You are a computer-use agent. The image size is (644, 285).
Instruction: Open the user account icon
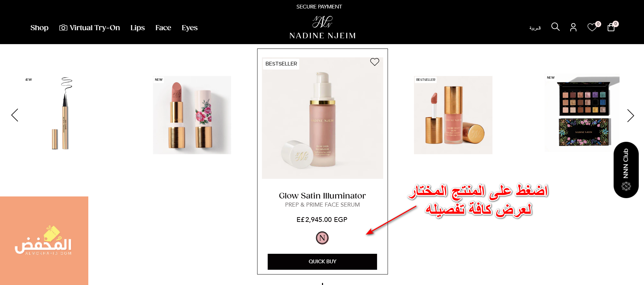tap(573, 27)
